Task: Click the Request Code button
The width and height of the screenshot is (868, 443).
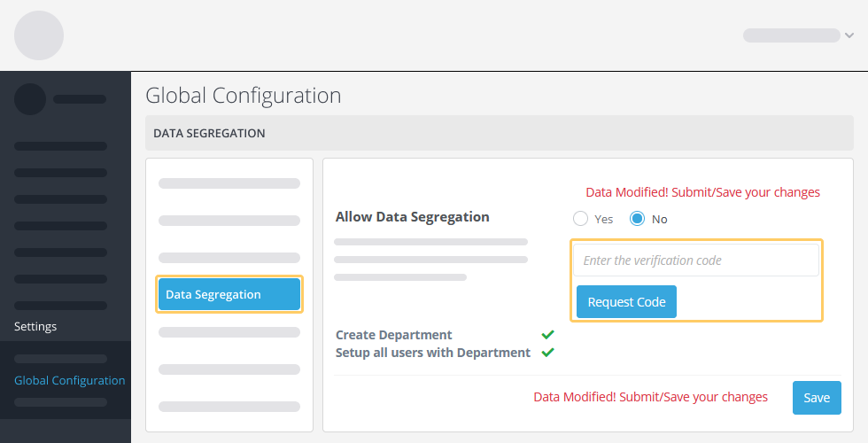Action: [627, 302]
